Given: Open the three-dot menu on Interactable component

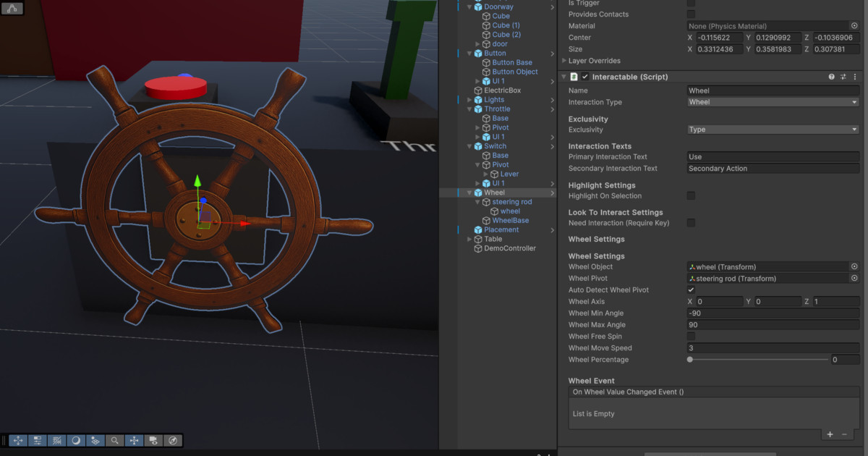Looking at the screenshot, I should pos(854,76).
